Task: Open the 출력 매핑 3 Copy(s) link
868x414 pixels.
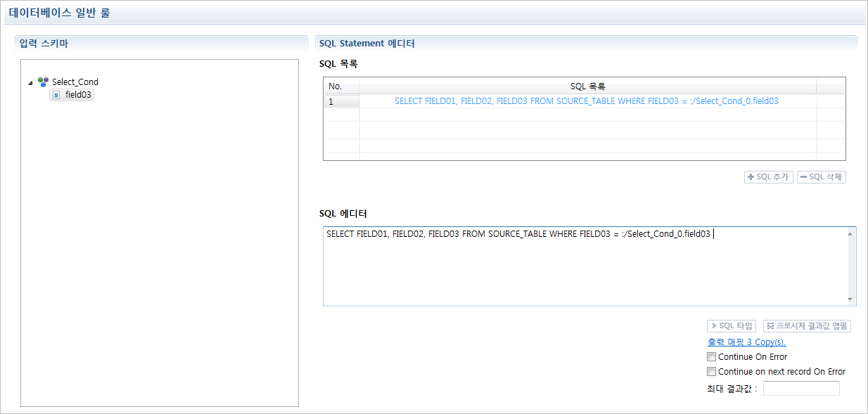Action: [746, 342]
